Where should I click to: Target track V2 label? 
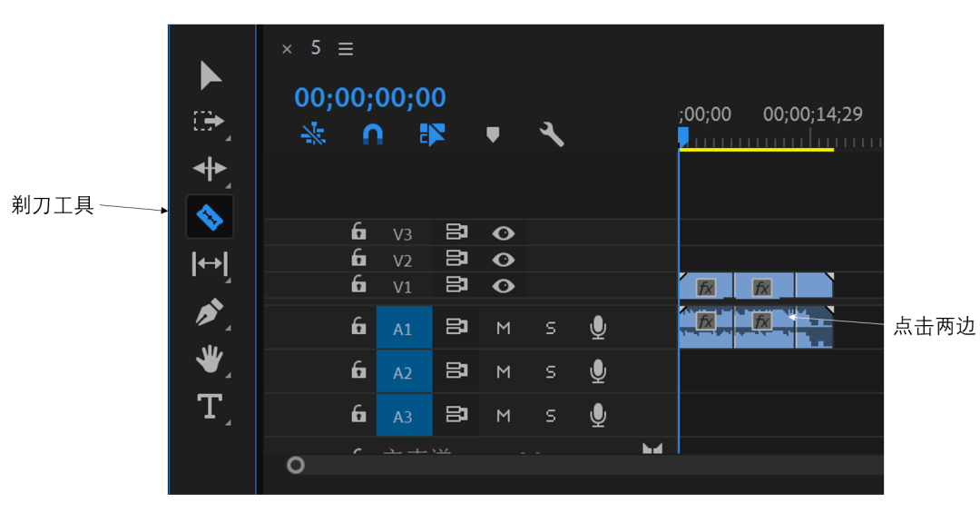(x=403, y=261)
